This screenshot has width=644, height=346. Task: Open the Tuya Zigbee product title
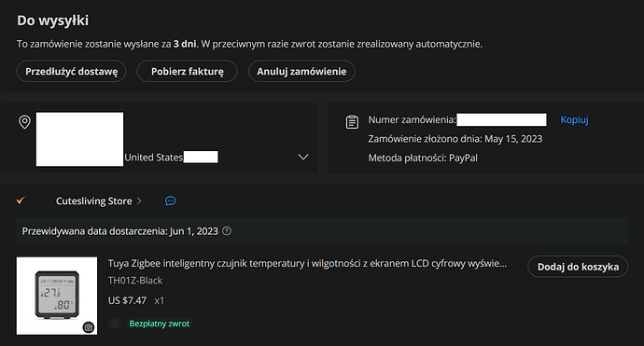click(x=307, y=264)
